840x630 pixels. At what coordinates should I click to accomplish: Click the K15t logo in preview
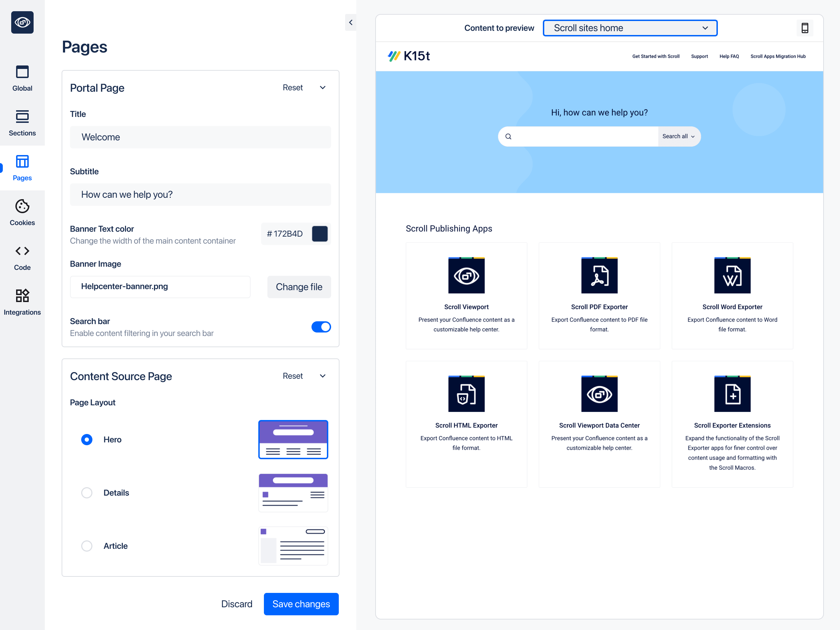pos(408,56)
